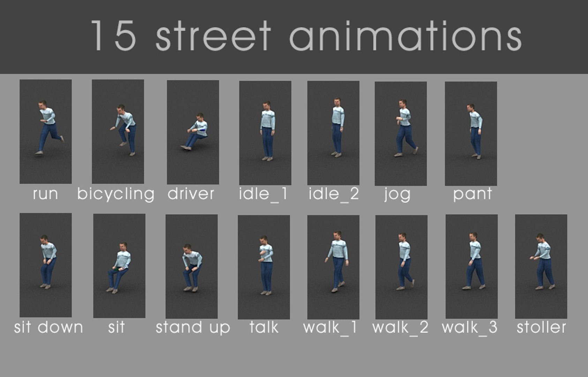Image resolution: width=588 pixels, height=377 pixels.
Task: Pick the walk_2 animation thumbnail
Action: (401, 267)
